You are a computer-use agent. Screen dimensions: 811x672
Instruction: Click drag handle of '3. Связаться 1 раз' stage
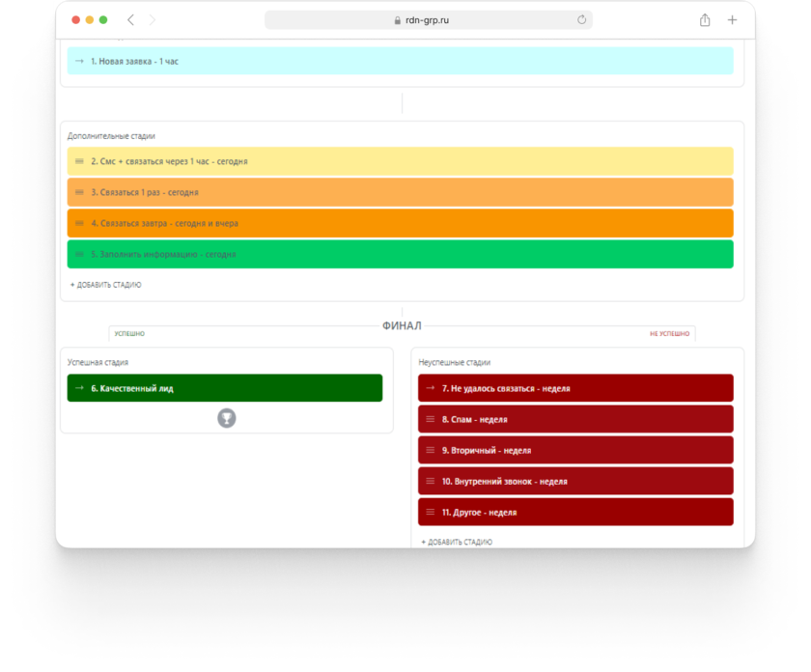79,192
